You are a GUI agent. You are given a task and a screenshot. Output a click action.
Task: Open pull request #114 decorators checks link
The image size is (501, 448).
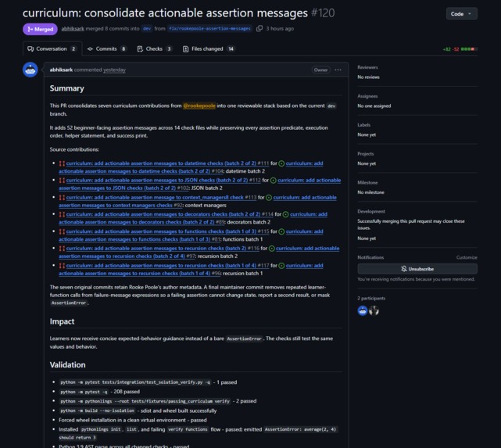pyautogui.click(x=170, y=214)
